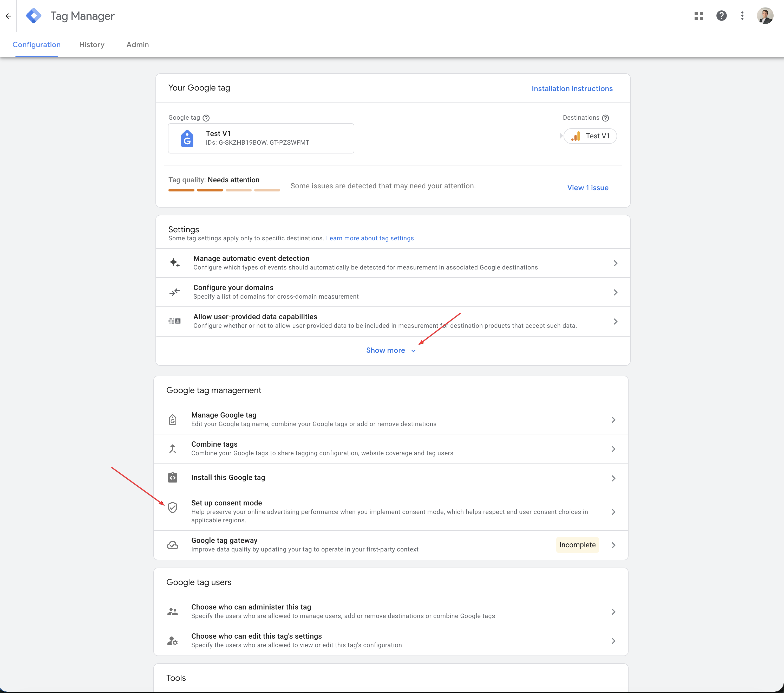Image resolution: width=784 pixels, height=694 pixels.
Task: Click the back arrow icon
Action: tap(8, 16)
